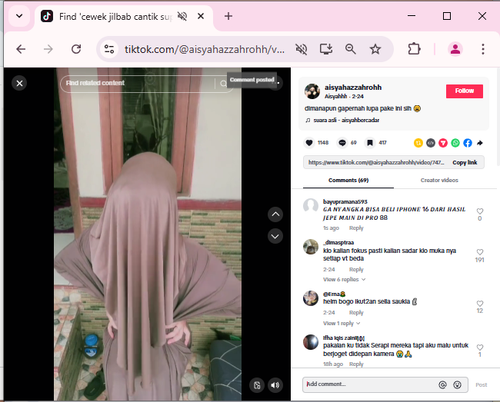
Task: Unmute tab via muted speaker icon in tab
Action: click(x=182, y=16)
